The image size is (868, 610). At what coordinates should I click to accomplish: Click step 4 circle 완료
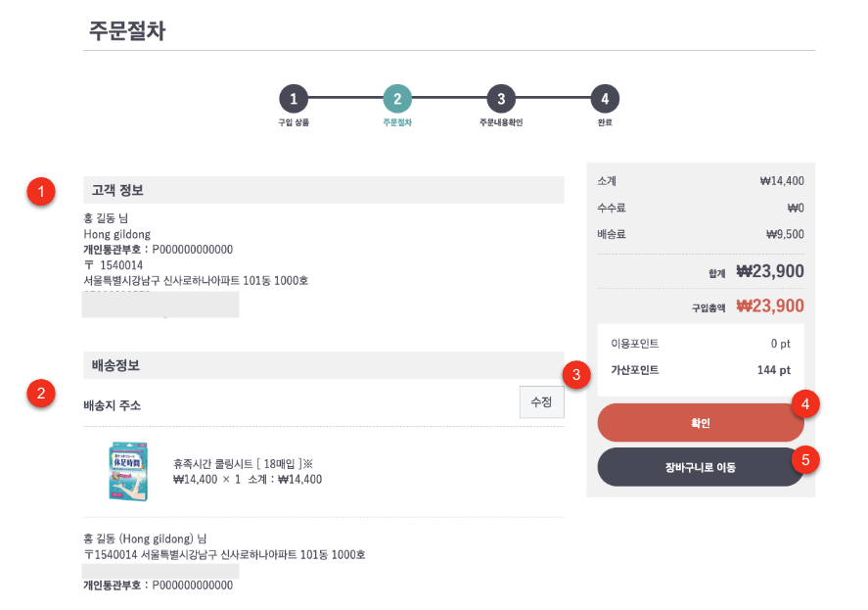605,99
